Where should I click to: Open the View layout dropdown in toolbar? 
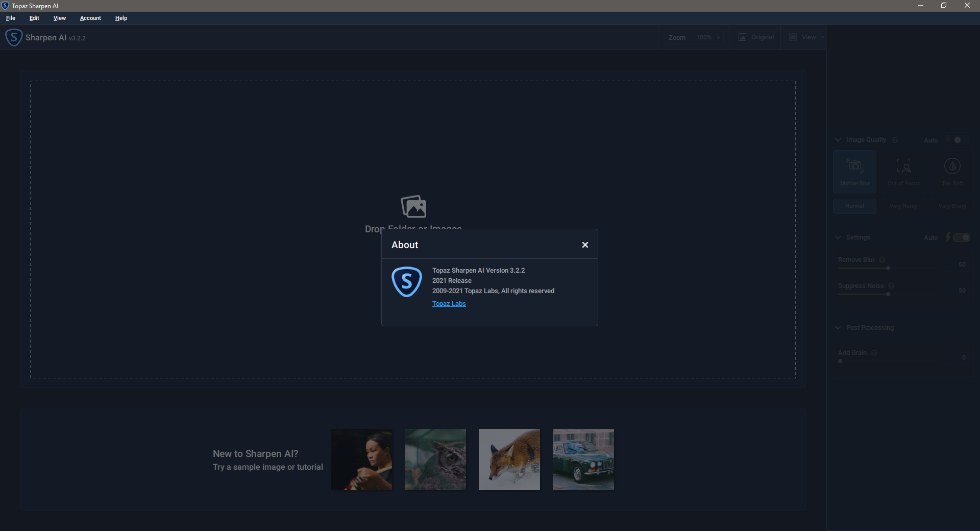(x=807, y=37)
